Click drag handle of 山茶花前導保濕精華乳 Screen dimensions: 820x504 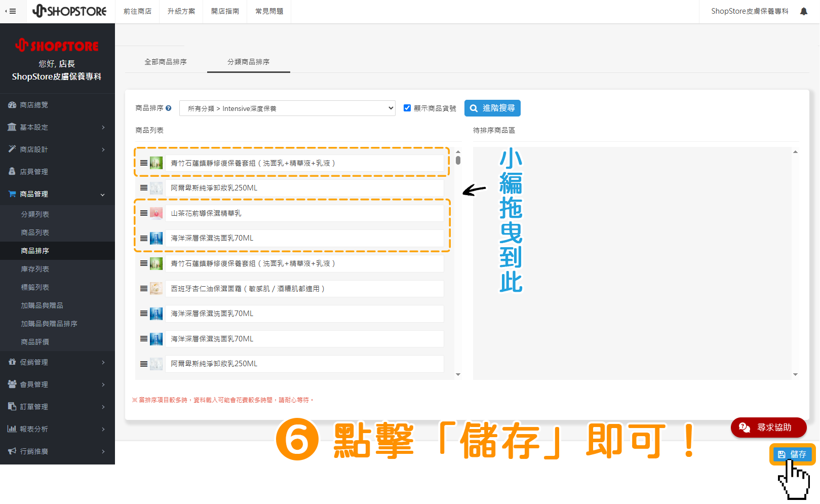click(144, 213)
